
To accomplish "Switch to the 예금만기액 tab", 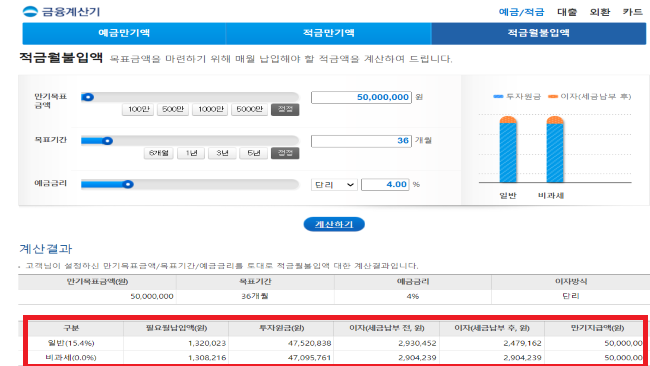I will 124,33.
